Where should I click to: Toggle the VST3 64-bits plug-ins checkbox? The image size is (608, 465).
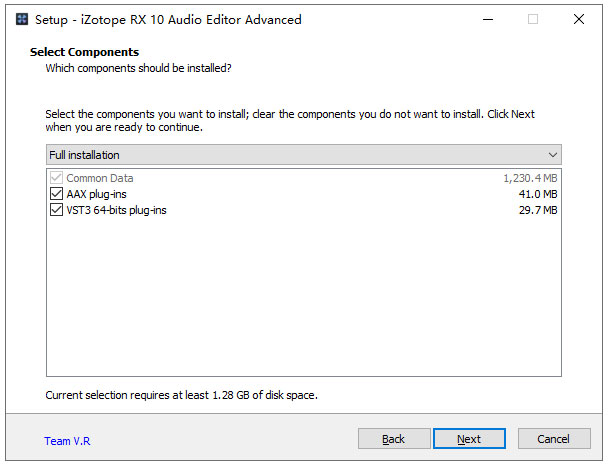[x=56, y=210]
